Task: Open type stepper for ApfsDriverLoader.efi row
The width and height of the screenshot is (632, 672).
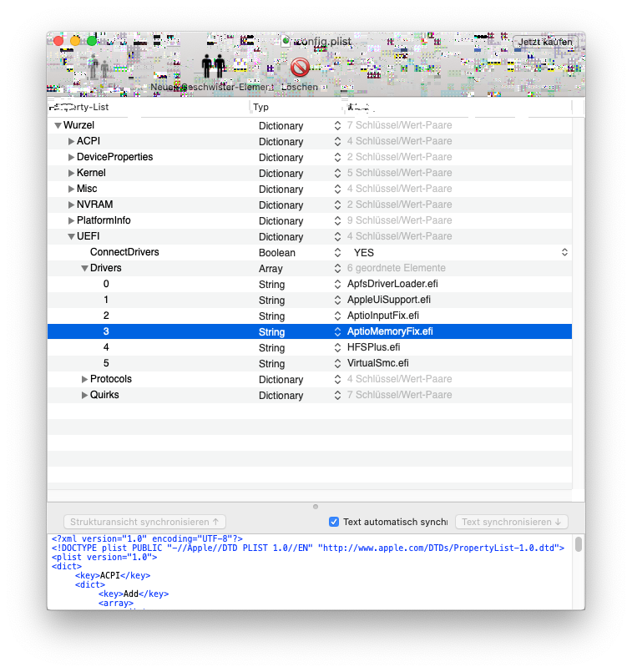Action: (x=337, y=284)
